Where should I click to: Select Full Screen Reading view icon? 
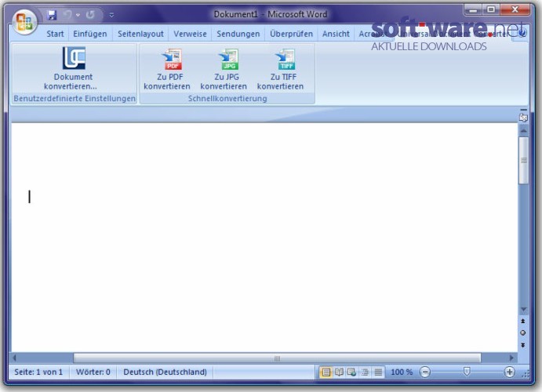[339, 372]
